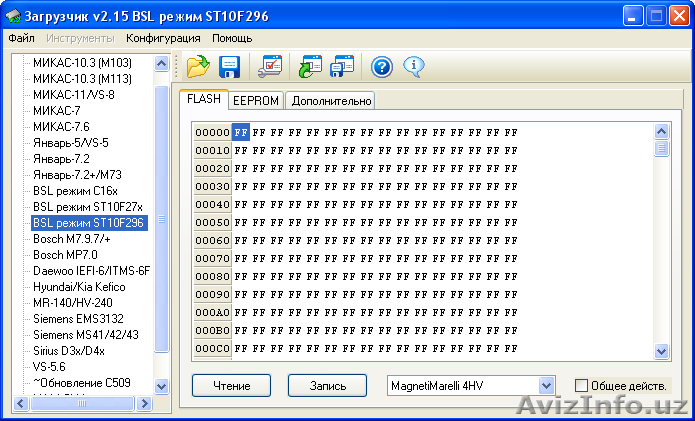Click the green arrow window reload icon
Viewport: 695px width, 421px height.
[x=307, y=66]
